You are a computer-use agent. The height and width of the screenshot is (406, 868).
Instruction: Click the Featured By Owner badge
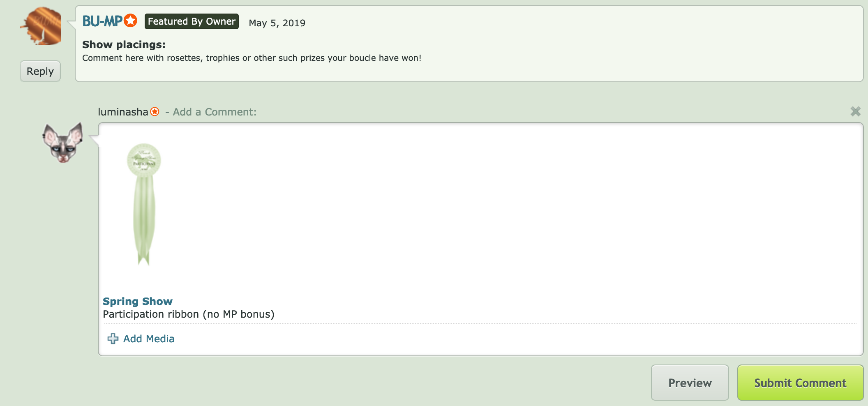(x=192, y=21)
